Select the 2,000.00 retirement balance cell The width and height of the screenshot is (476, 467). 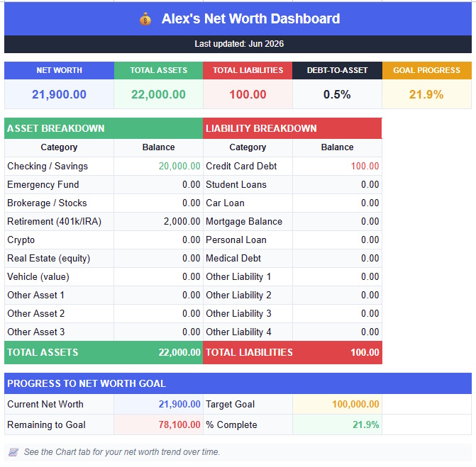pos(158,221)
